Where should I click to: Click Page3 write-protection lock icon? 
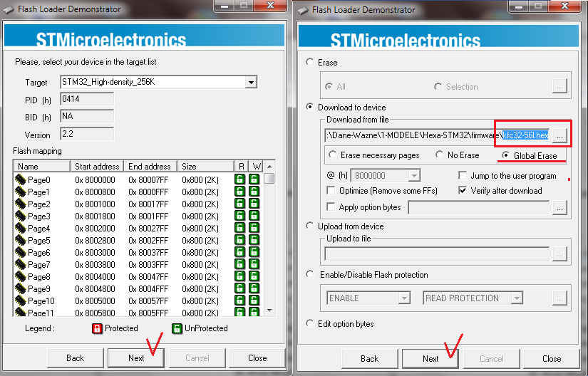click(x=254, y=216)
